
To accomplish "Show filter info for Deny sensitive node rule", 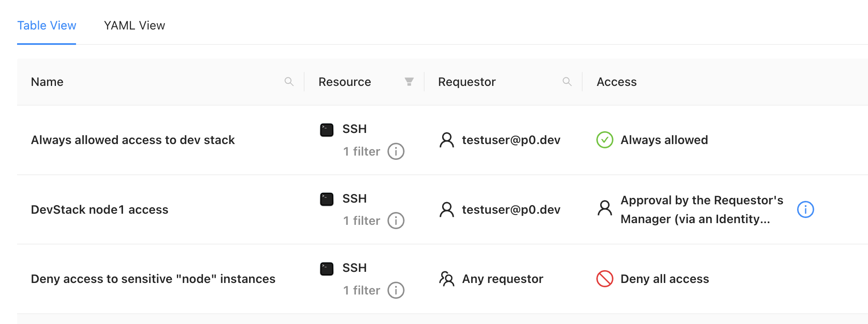I will (x=396, y=290).
